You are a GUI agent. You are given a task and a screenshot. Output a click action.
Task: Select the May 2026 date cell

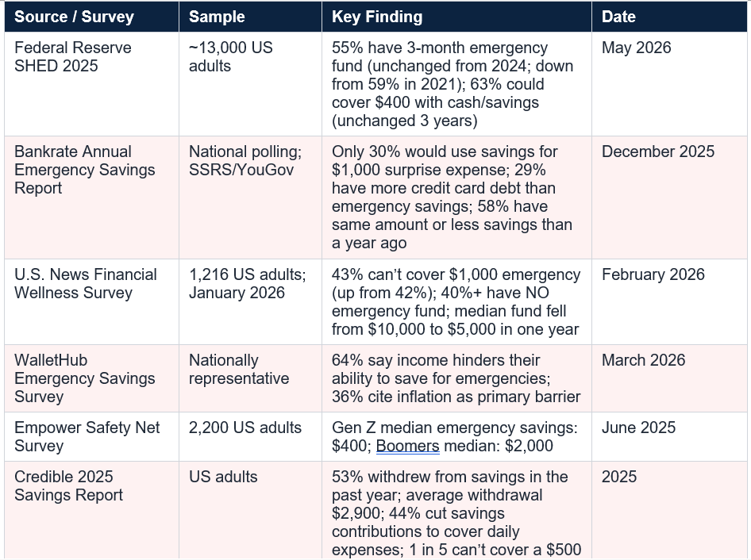coord(669,84)
